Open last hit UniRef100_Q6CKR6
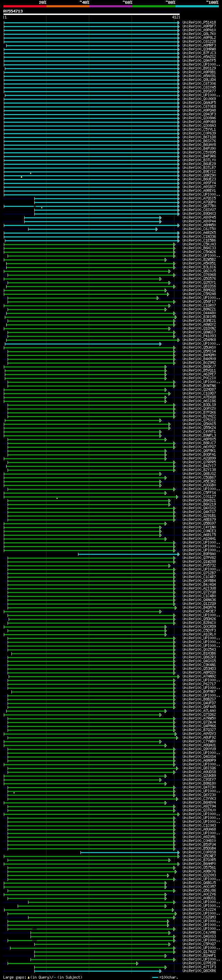 click(199, 971)
